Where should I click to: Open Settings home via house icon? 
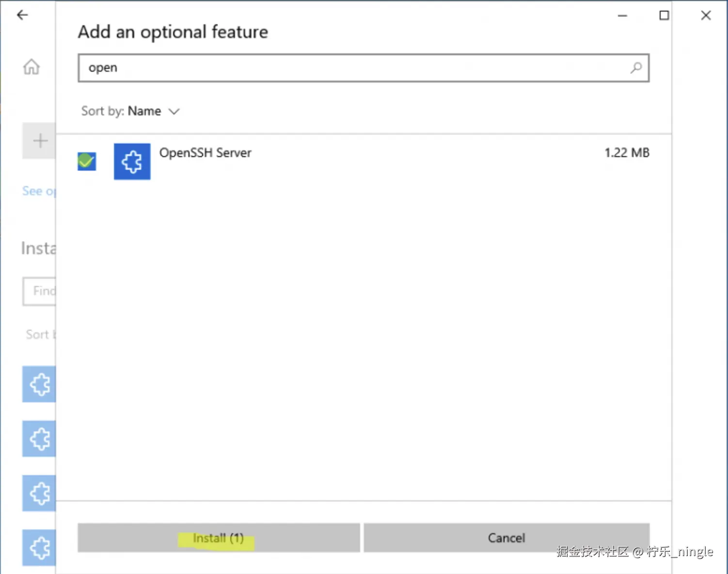(x=32, y=66)
